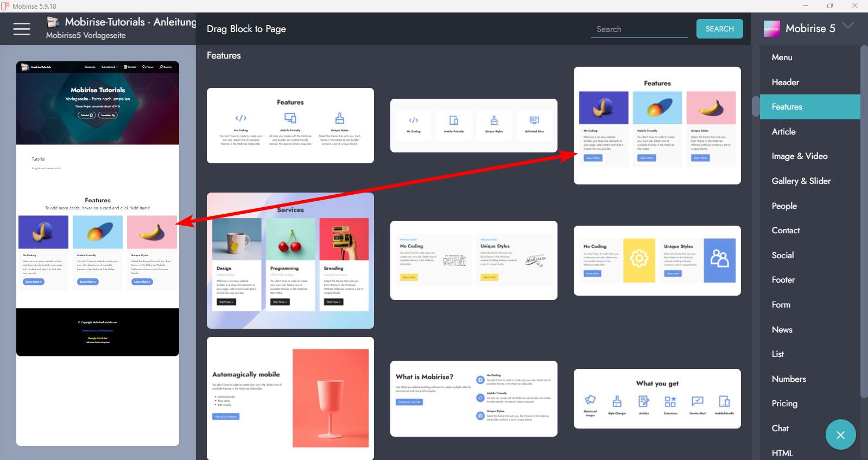Image resolution: width=868 pixels, height=460 pixels.
Task: Choose the What you get icons block
Action: 657,398
